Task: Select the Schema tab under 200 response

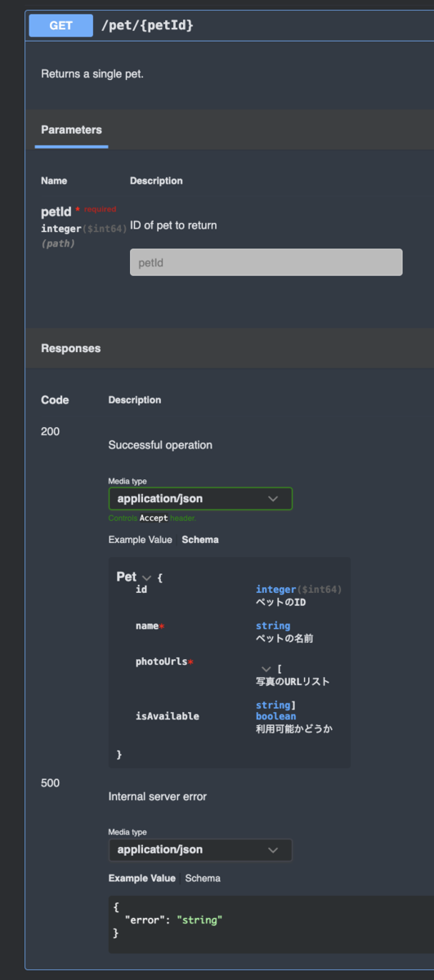Action: (200, 540)
